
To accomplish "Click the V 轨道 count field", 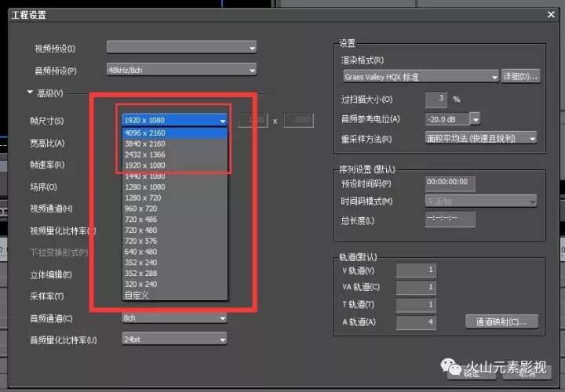I will pos(416,270).
